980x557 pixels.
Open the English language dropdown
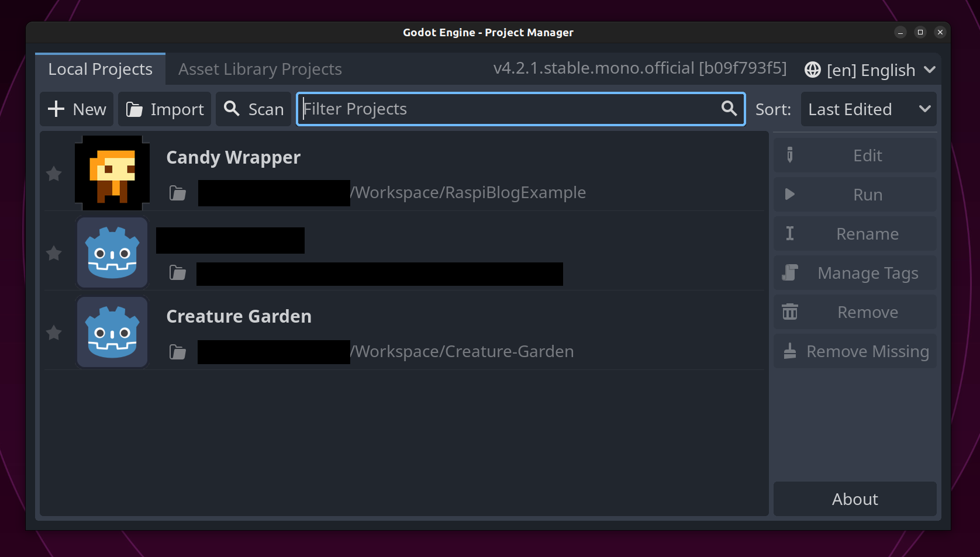871,70
